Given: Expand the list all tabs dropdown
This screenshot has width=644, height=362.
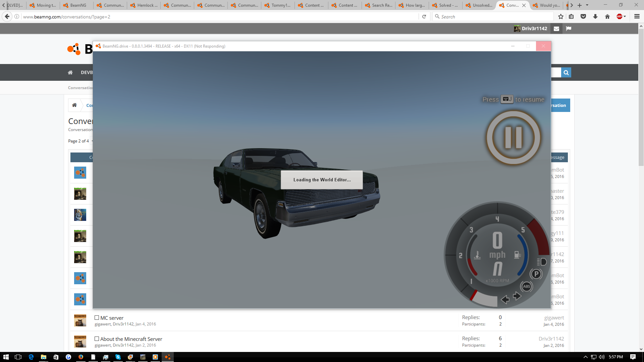Looking at the screenshot, I should tap(587, 5).
